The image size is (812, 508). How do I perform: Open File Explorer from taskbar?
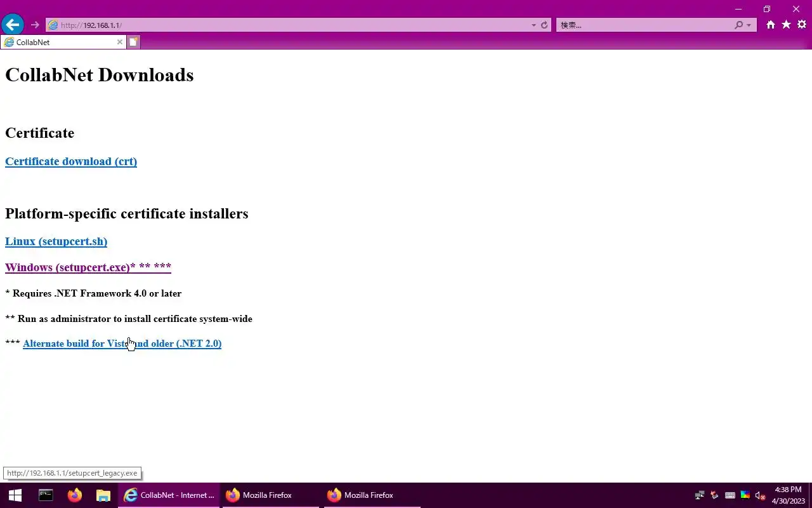click(x=103, y=495)
